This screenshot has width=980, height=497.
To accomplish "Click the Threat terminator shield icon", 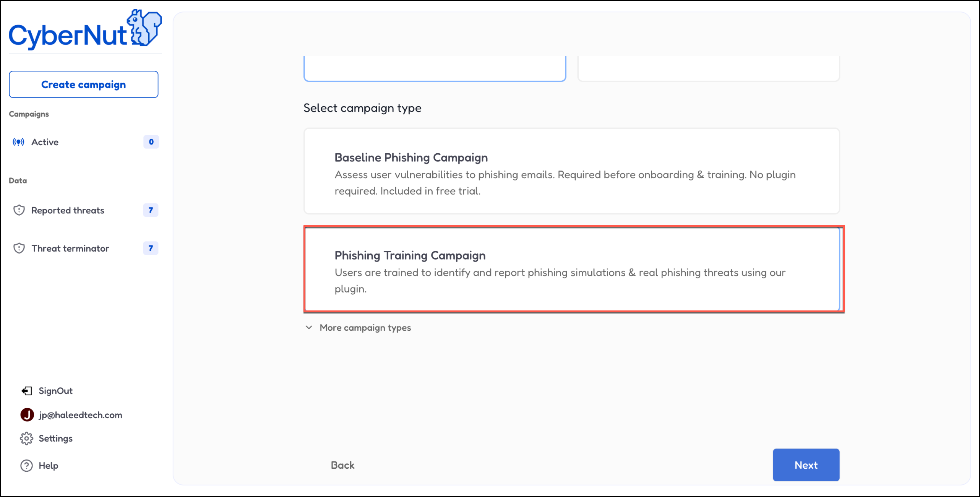I will pyautogui.click(x=19, y=248).
